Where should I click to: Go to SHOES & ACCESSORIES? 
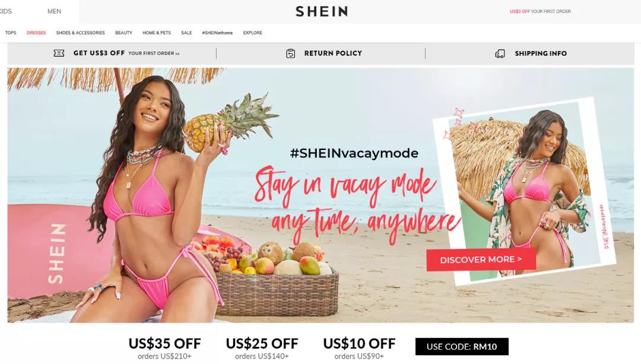[x=81, y=33]
